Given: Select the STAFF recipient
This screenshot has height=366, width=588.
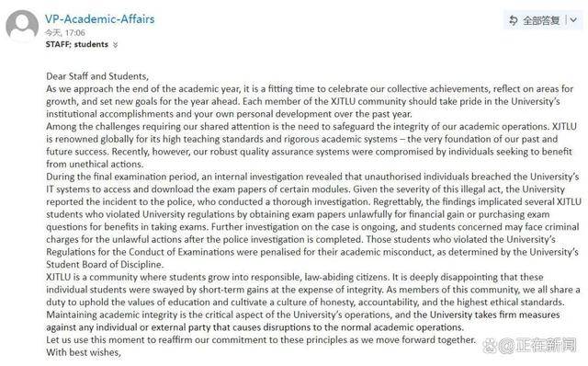Looking at the screenshot, I should click(x=58, y=44).
